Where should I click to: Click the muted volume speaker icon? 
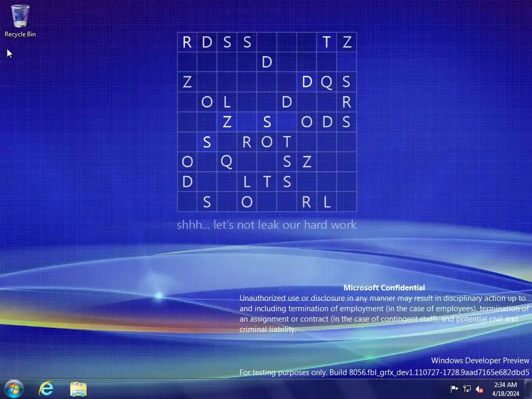[480, 389]
